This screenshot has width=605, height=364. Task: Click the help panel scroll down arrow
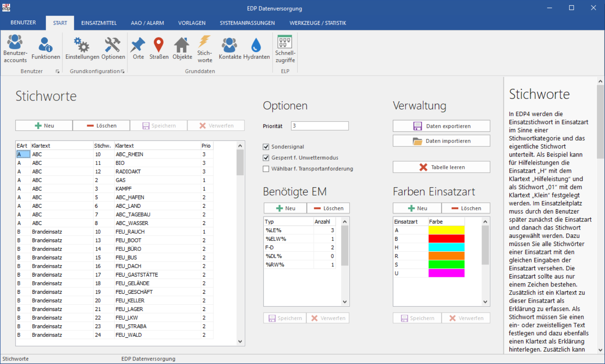(x=600, y=350)
